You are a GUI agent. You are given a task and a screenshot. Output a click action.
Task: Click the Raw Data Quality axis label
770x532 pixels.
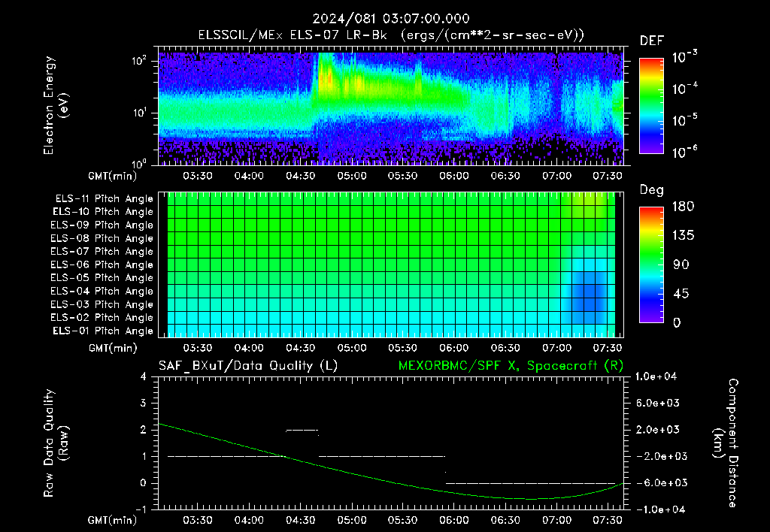coord(56,443)
